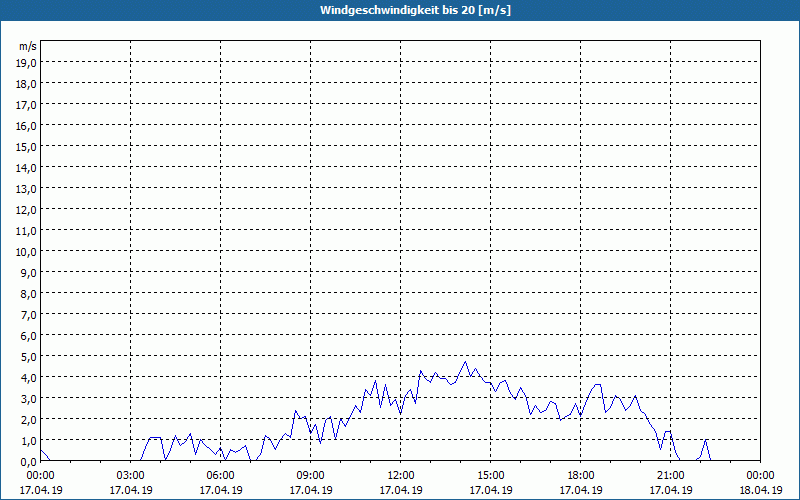Select the 8,0 y-axis label

click(x=29, y=294)
